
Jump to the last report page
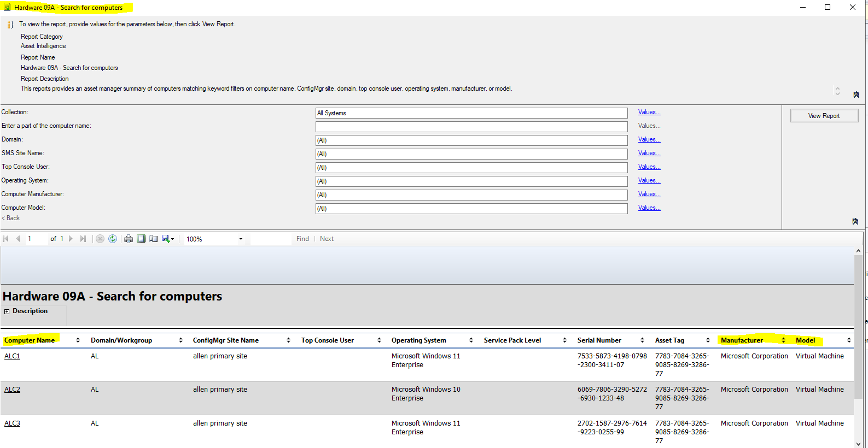tap(83, 239)
